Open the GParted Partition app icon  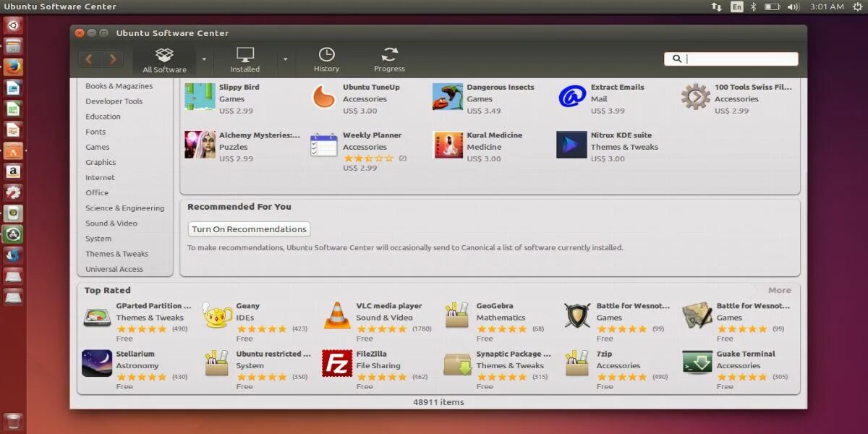tap(97, 316)
